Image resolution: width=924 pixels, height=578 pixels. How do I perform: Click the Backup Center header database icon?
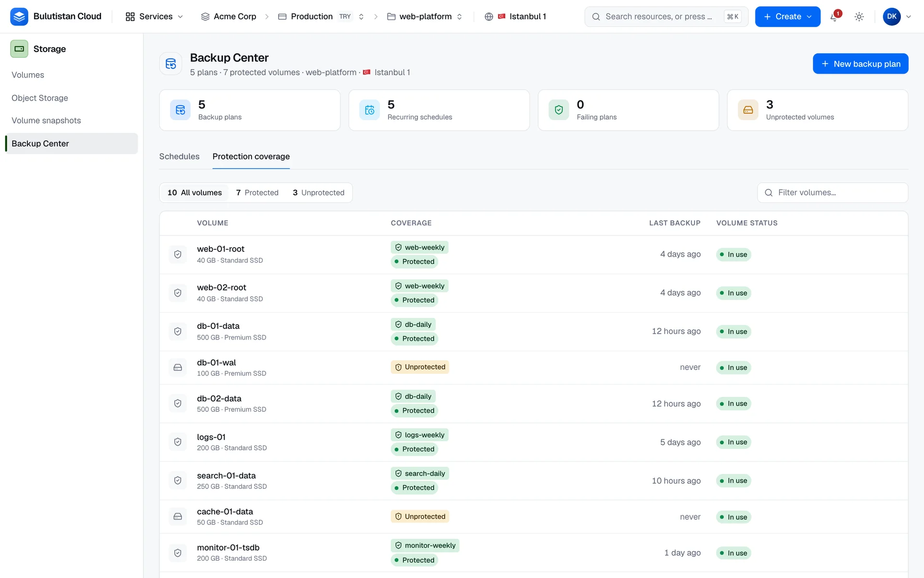click(171, 64)
